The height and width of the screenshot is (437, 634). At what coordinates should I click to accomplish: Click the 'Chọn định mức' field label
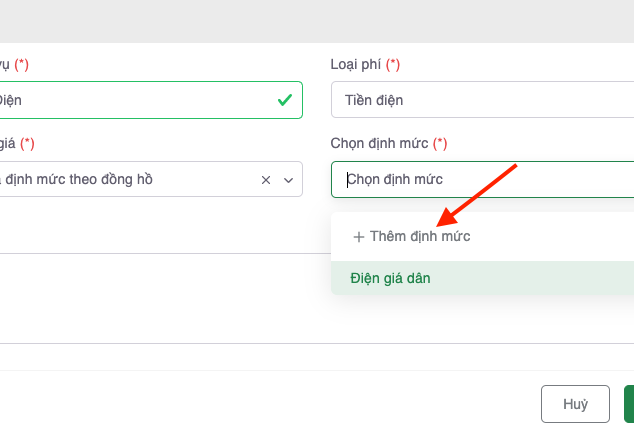(379, 144)
